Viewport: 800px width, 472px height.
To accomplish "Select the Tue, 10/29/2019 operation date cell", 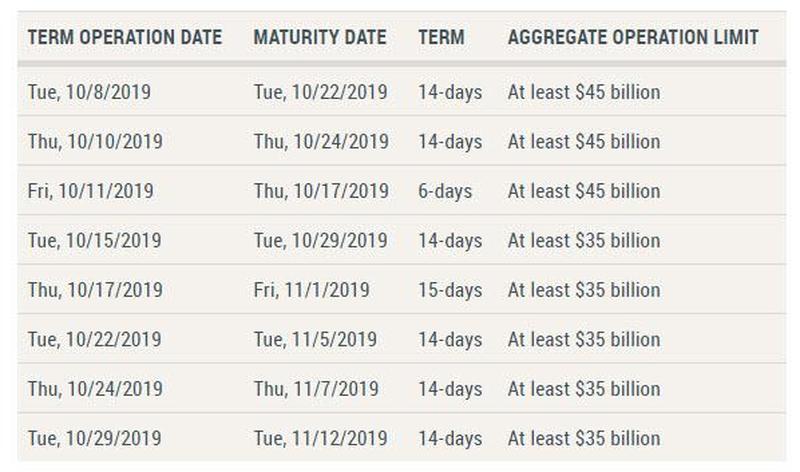I will (x=94, y=439).
